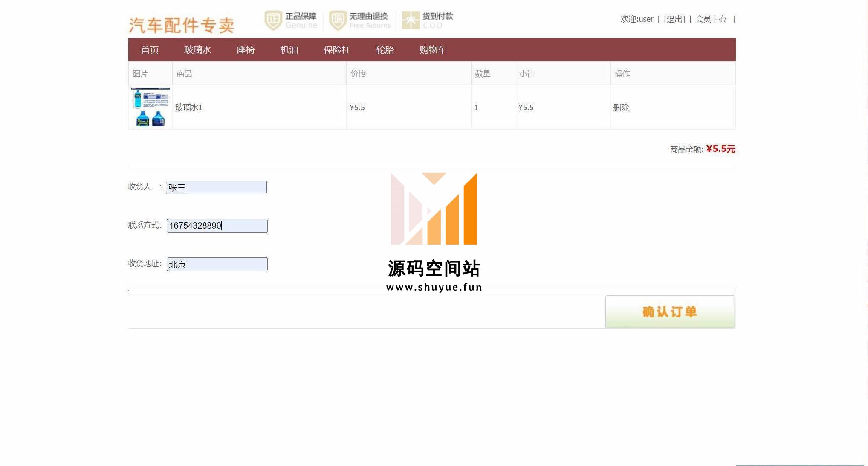Click the product name 玻璃水1
The height and width of the screenshot is (466, 868).
click(189, 108)
